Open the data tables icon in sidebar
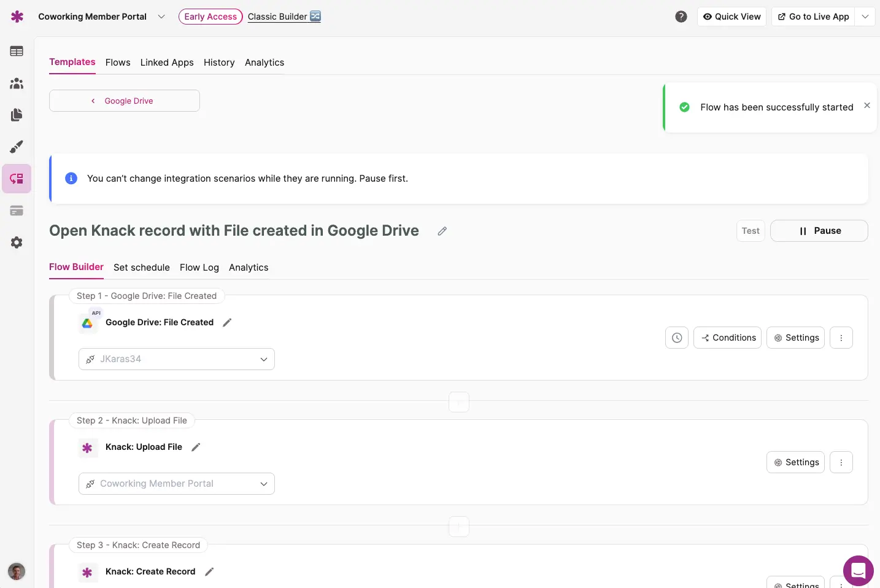The image size is (880, 588). pos(17,52)
